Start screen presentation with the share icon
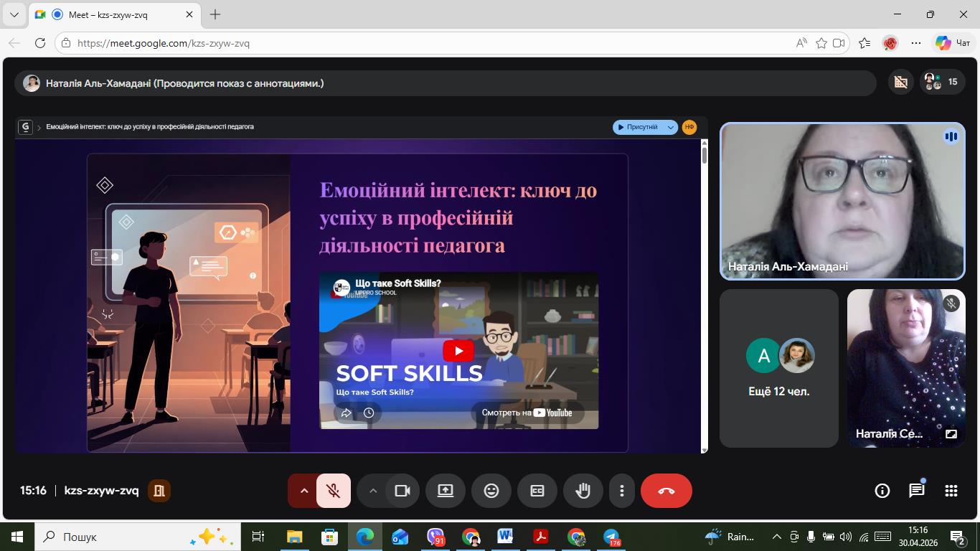This screenshot has width=980, height=551. tap(446, 491)
